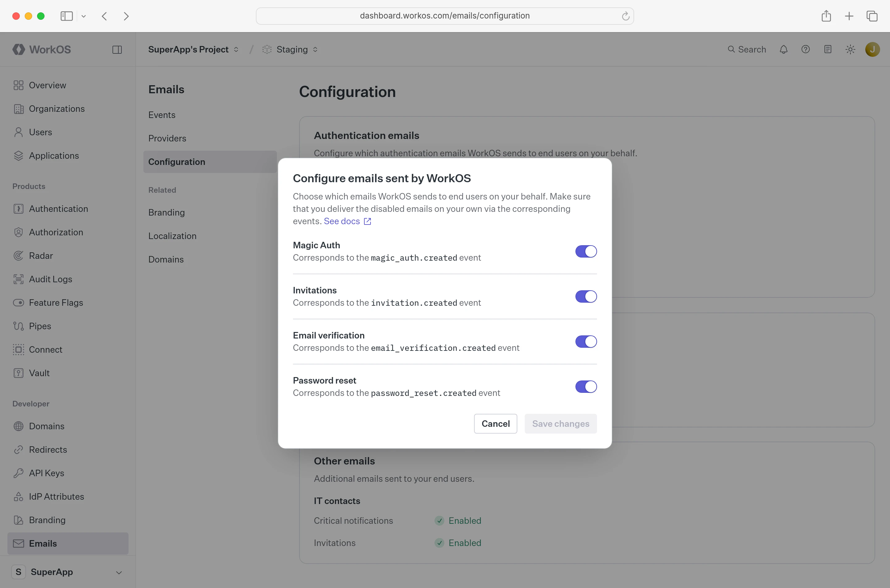Go to Authentication product page

[x=58, y=208]
